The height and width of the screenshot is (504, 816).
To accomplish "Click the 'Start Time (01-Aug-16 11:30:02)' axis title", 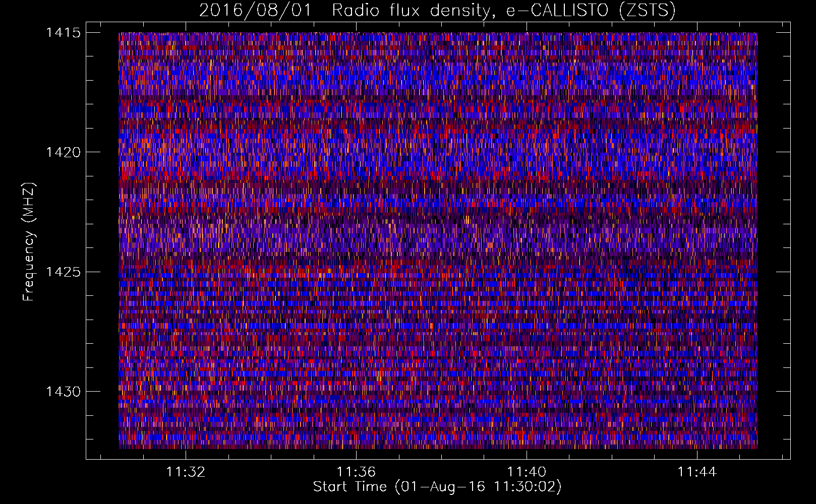I will click(x=437, y=487).
